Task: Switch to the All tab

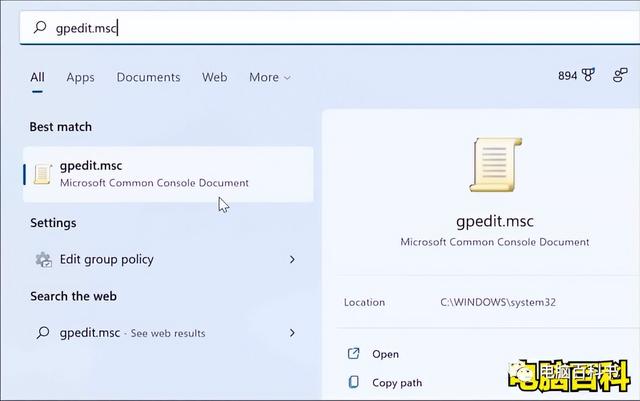Action: [37, 77]
